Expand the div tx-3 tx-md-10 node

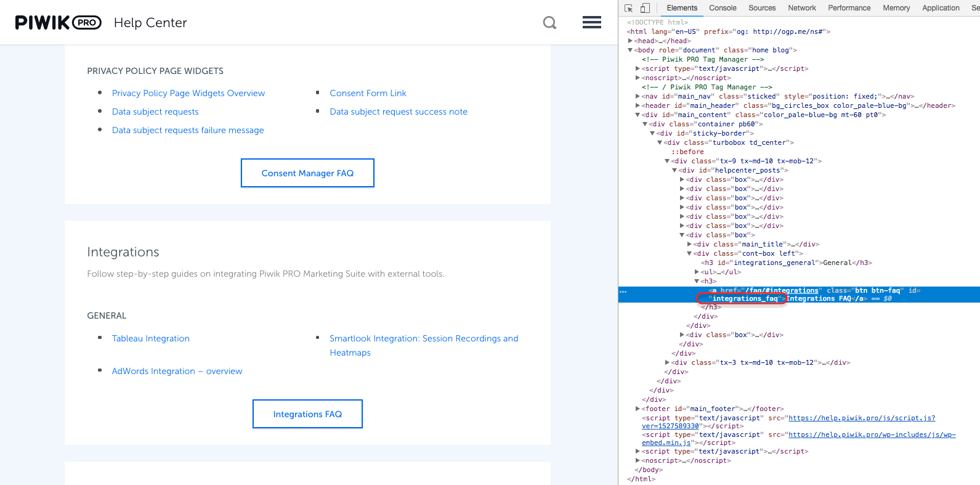(667, 362)
